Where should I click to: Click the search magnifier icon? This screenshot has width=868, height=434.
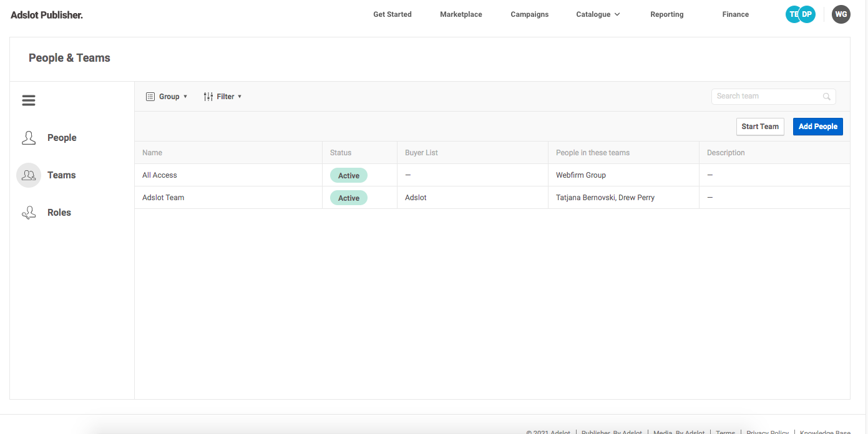coord(827,97)
